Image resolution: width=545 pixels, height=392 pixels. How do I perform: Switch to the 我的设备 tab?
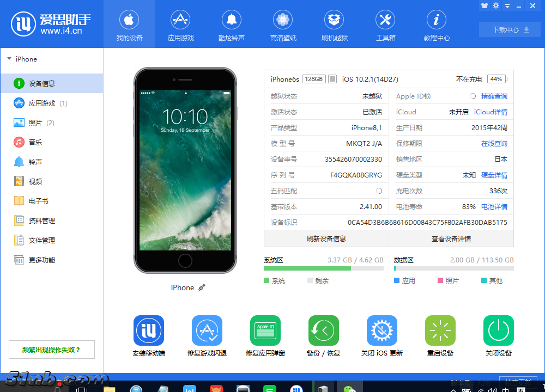(129, 24)
